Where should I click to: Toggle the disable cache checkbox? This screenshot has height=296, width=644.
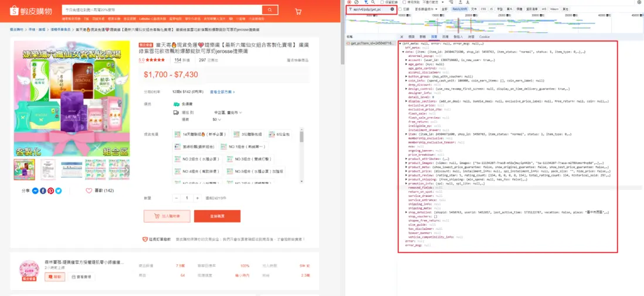pyautogui.click(x=404, y=2)
